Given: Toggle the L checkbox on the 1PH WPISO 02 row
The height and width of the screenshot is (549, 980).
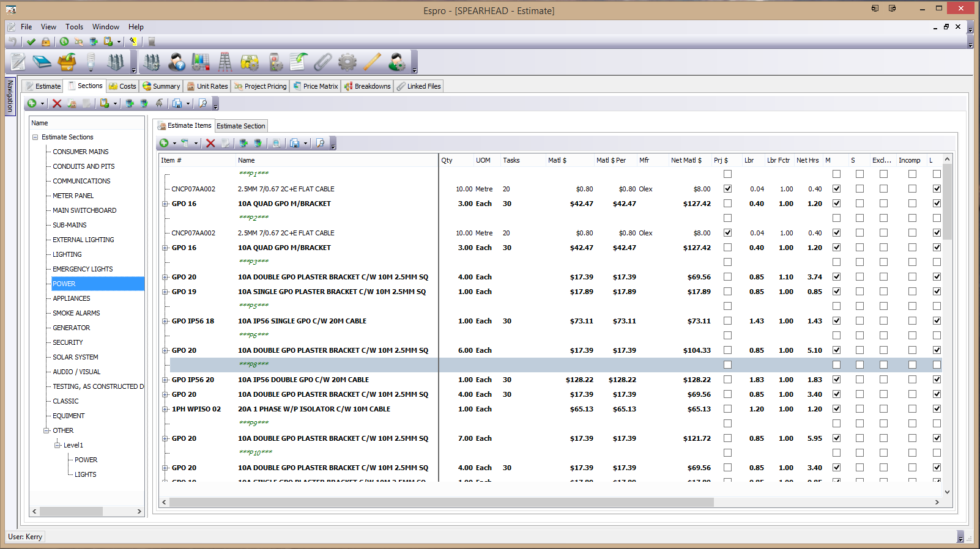Looking at the screenshot, I should (x=937, y=409).
